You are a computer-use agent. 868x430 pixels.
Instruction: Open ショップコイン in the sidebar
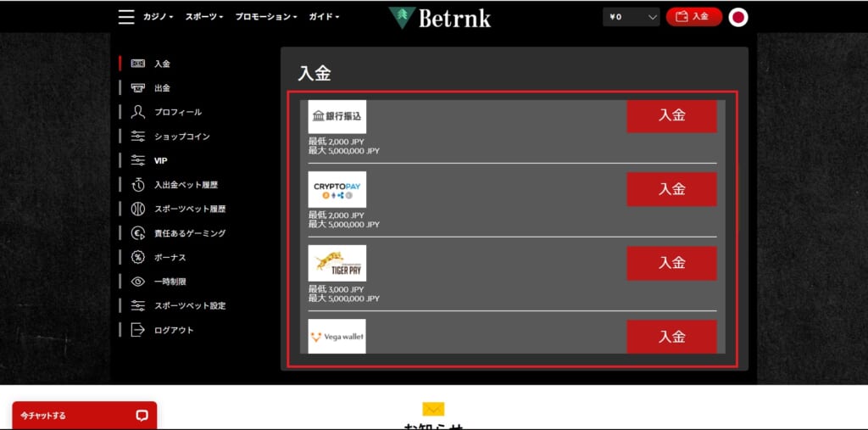point(182,137)
